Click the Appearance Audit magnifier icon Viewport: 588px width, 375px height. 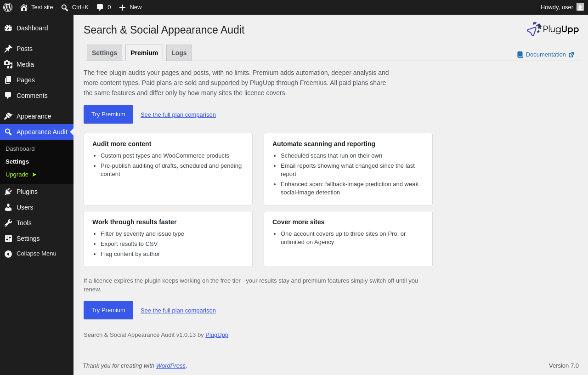pos(8,132)
